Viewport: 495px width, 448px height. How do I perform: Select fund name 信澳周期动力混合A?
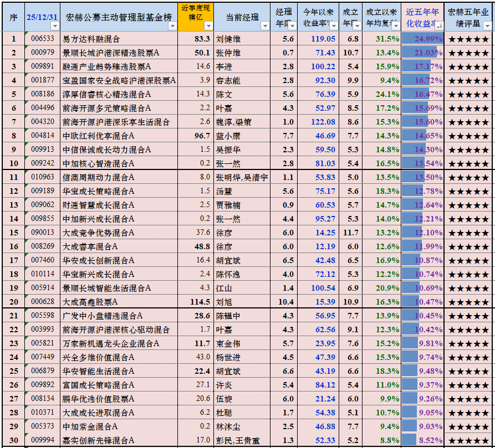[99, 178]
